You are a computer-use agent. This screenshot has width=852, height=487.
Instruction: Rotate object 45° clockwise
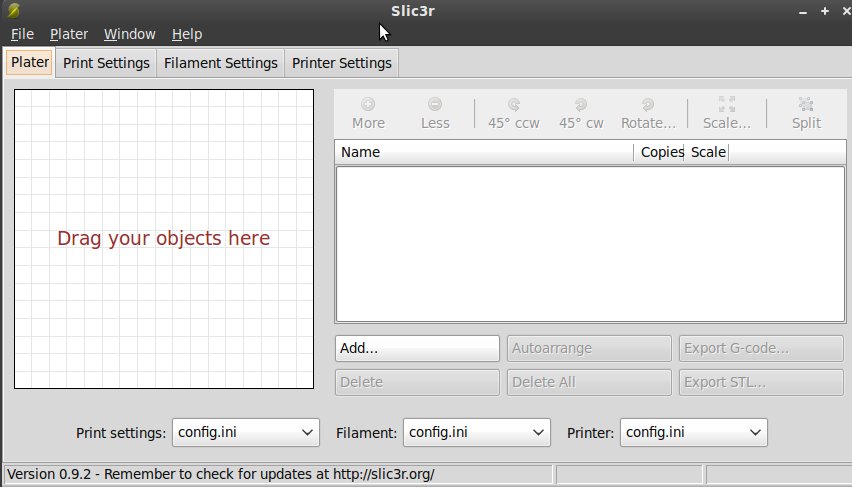[581, 112]
